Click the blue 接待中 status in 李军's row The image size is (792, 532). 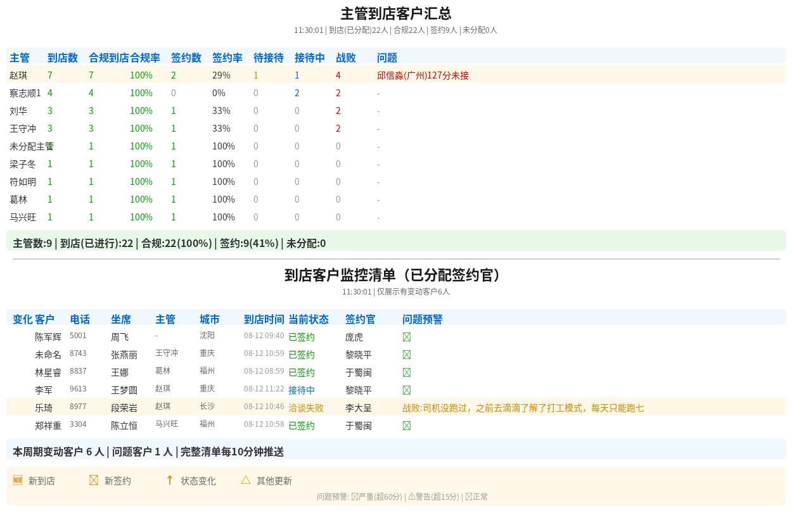tap(302, 390)
